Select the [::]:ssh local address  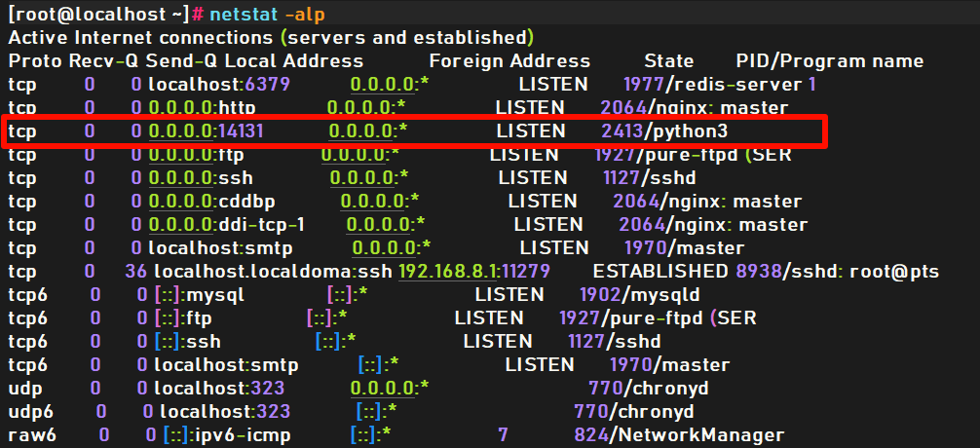click(x=187, y=342)
